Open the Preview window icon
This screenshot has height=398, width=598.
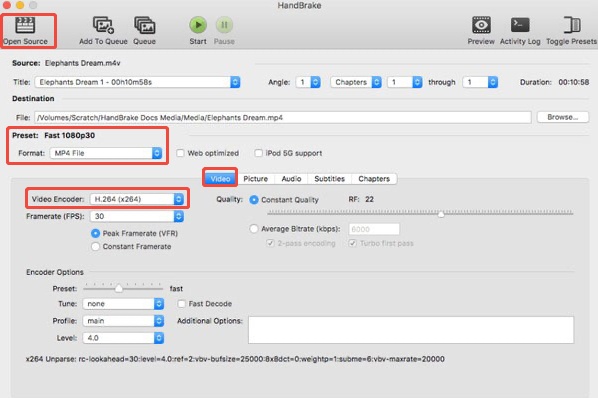[x=481, y=25]
